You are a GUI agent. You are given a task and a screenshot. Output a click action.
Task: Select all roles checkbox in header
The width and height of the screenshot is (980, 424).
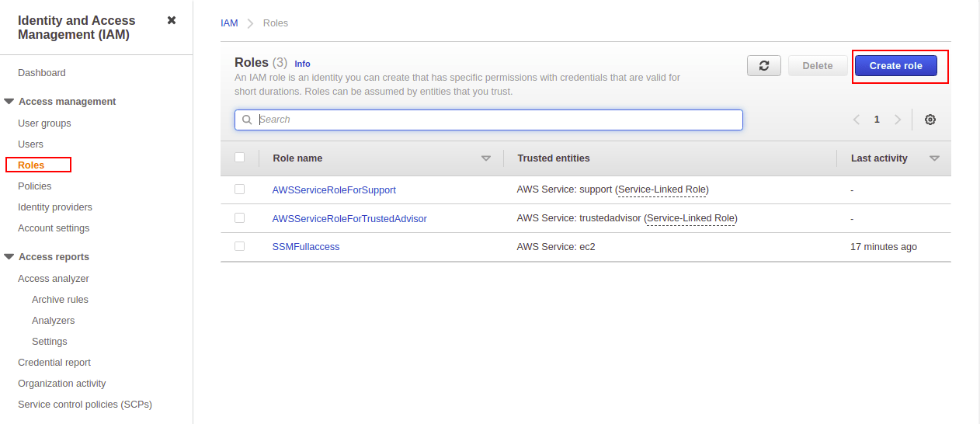(240, 158)
